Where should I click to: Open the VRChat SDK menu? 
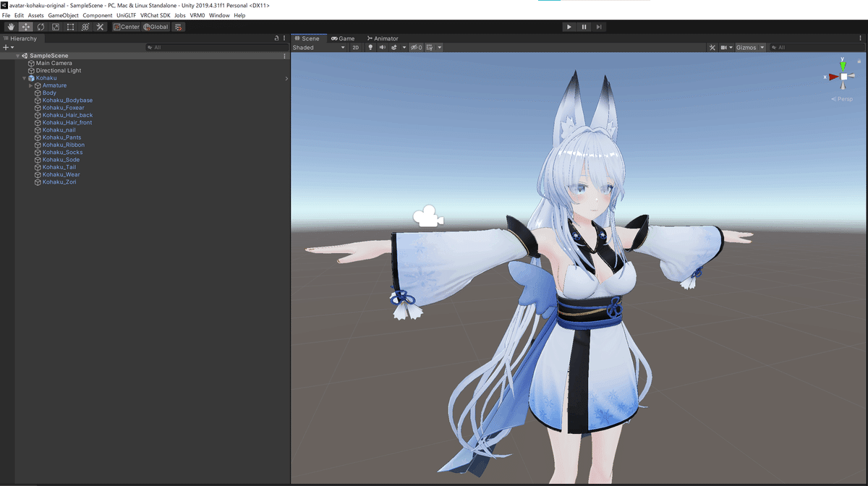tap(156, 15)
